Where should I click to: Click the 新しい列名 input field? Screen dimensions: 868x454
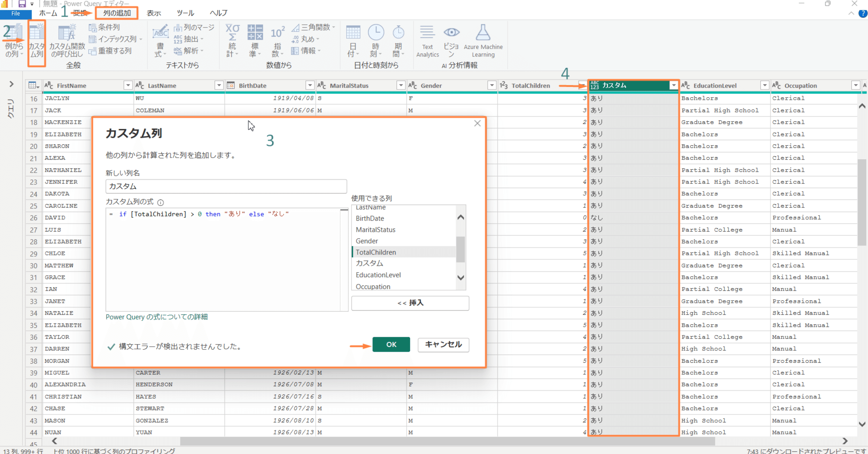pyautogui.click(x=226, y=186)
